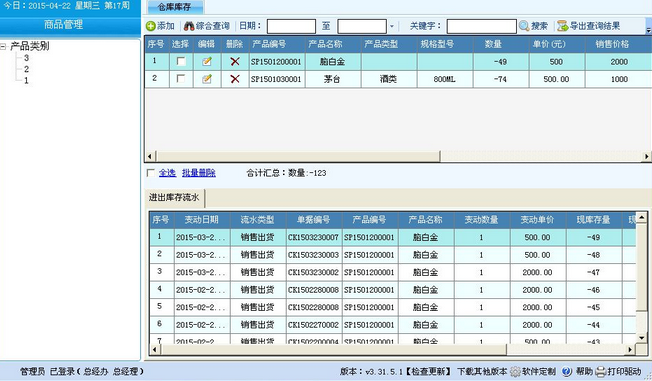
Task: Export results via 导出查询结果 icon
Action: point(563,26)
